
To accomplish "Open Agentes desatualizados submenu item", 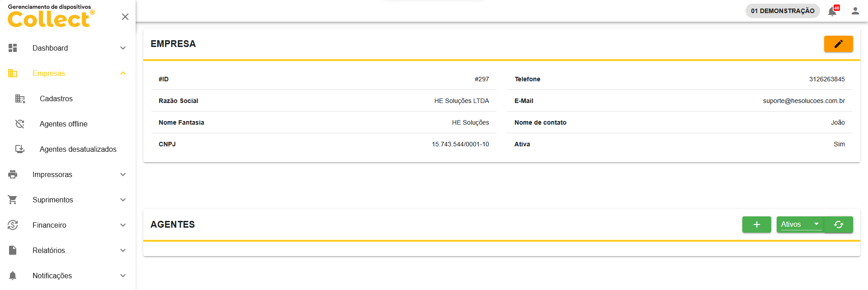I will 78,149.
